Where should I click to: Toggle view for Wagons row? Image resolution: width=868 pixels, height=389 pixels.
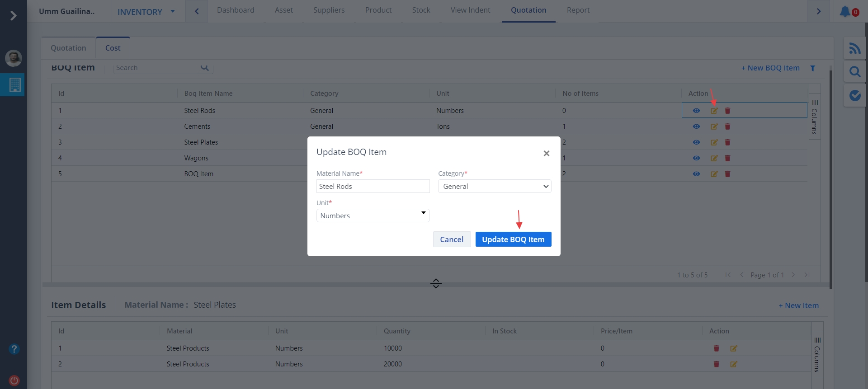click(x=696, y=158)
